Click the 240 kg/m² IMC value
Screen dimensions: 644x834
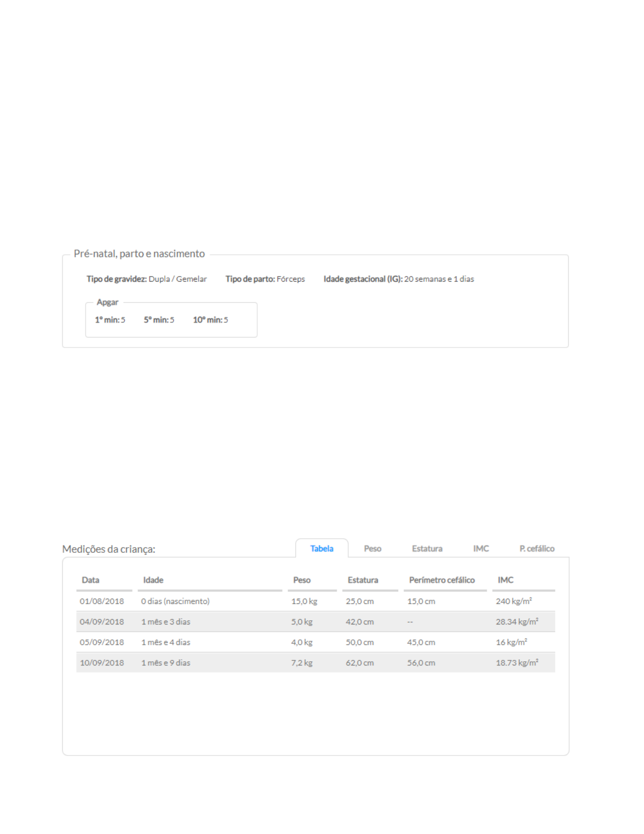[514, 601]
